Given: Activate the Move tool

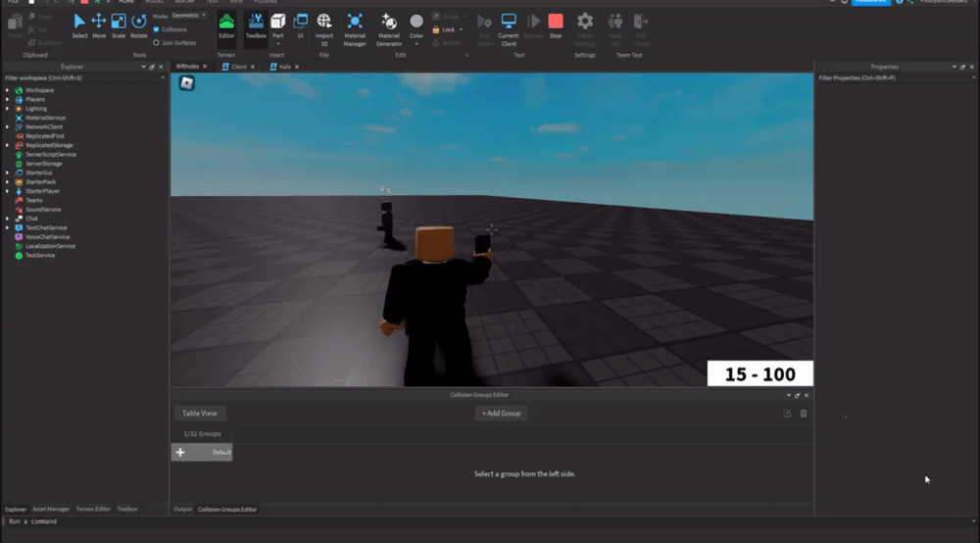Looking at the screenshot, I should click(99, 26).
